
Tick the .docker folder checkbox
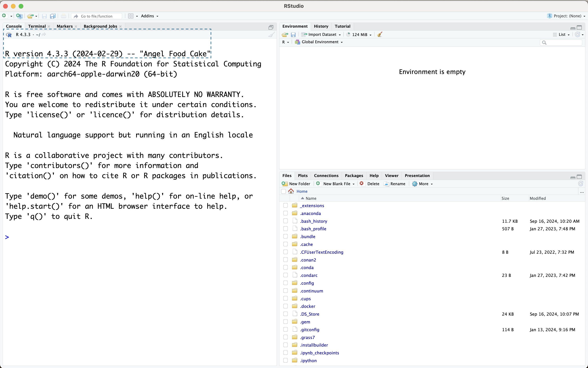coord(285,306)
